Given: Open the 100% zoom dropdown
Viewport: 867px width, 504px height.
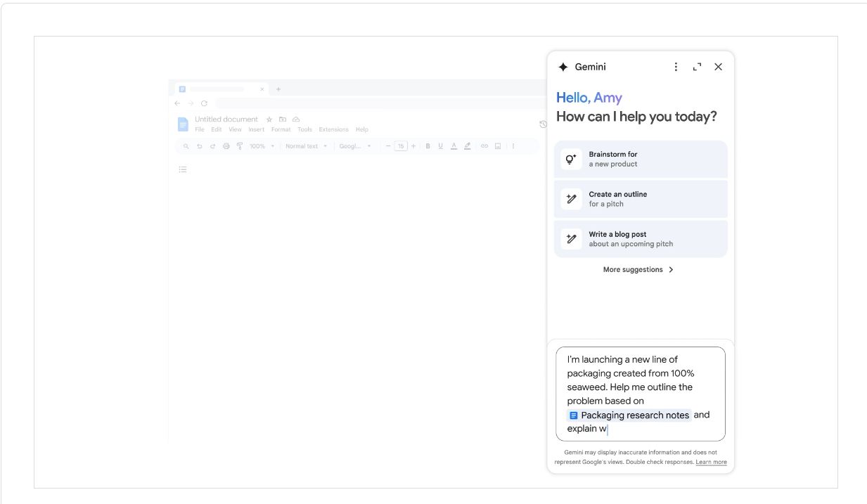Looking at the screenshot, I should pyautogui.click(x=262, y=146).
